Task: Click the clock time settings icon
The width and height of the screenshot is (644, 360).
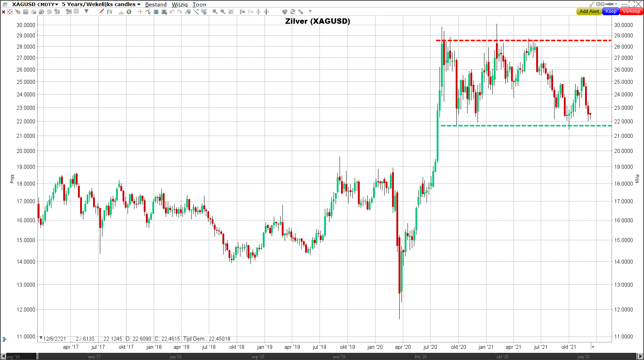Action: pos(41,12)
